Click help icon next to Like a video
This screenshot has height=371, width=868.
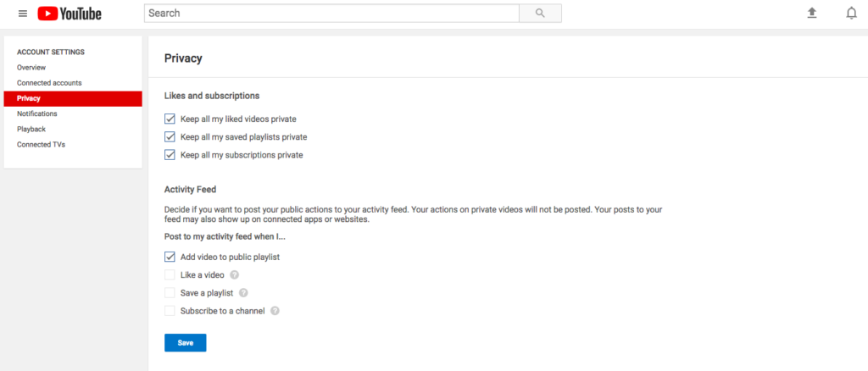click(x=235, y=274)
